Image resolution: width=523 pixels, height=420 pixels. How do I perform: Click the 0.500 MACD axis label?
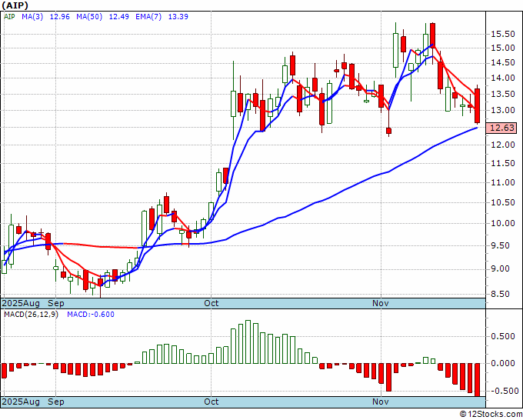pos(503,336)
